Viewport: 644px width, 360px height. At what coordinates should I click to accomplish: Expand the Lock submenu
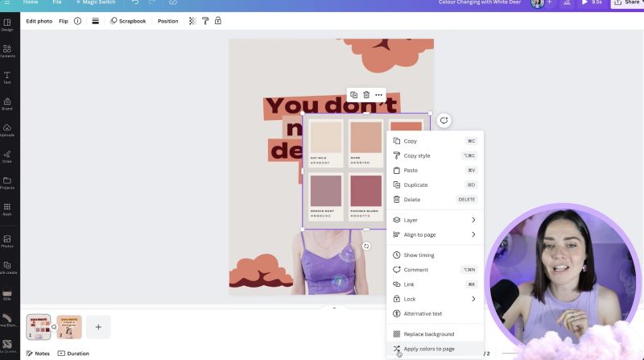pyautogui.click(x=435, y=299)
